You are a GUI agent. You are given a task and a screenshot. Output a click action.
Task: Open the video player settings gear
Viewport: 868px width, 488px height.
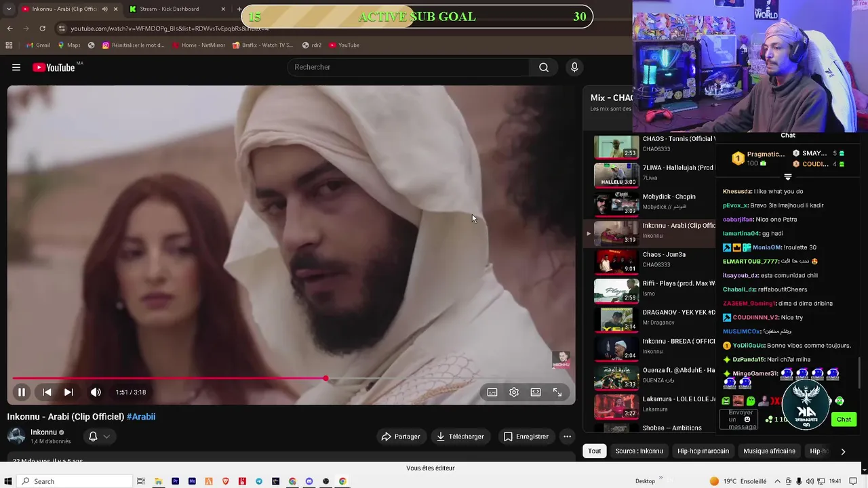[x=514, y=392]
